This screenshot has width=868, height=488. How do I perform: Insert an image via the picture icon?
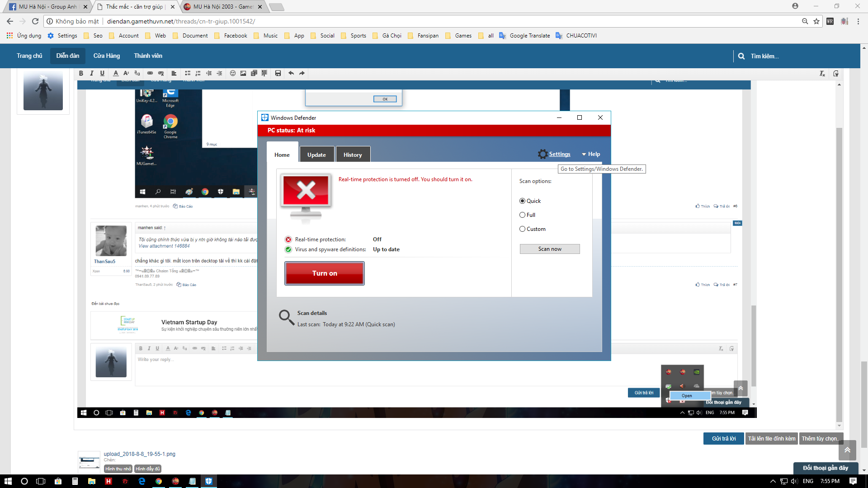click(243, 73)
